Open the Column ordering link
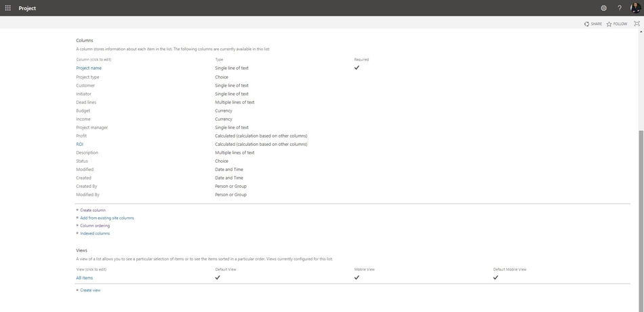Image resolution: width=644 pixels, height=312 pixels. pyautogui.click(x=95, y=226)
